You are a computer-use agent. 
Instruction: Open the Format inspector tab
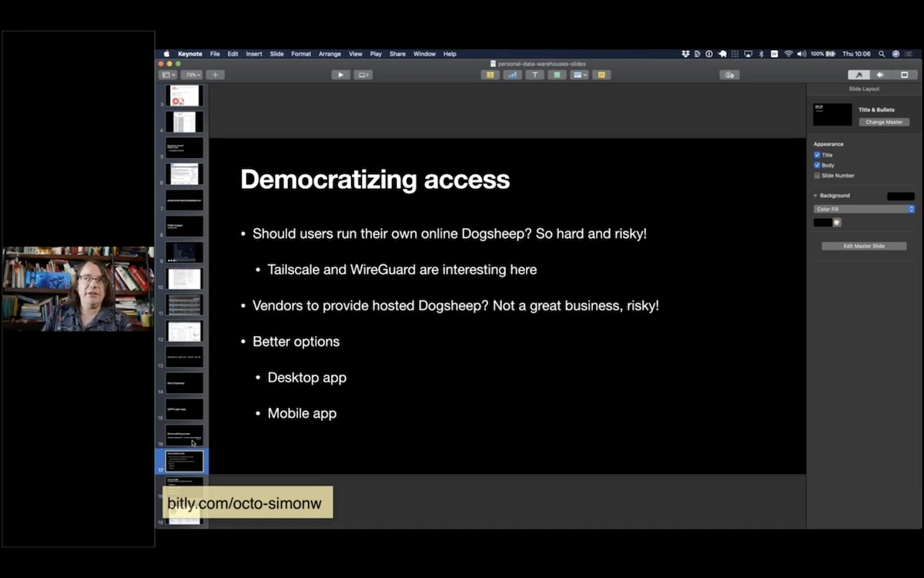(859, 75)
